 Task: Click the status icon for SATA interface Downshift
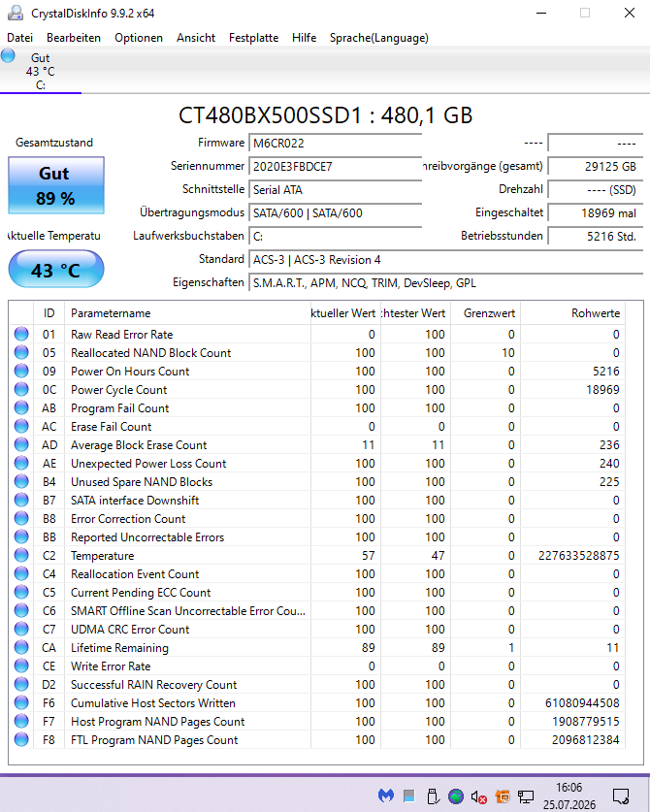point(21,501)
